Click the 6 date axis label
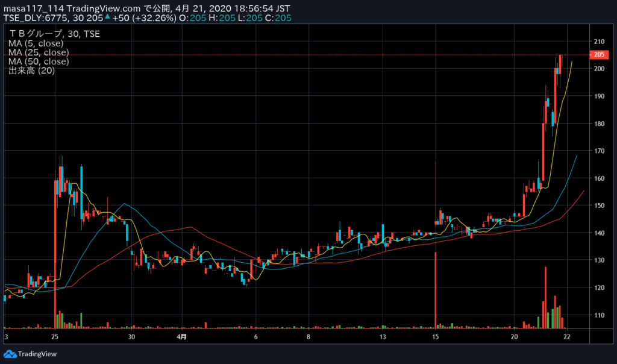The image size is (617, 364). pyautogui.click(x=255, y=337)
